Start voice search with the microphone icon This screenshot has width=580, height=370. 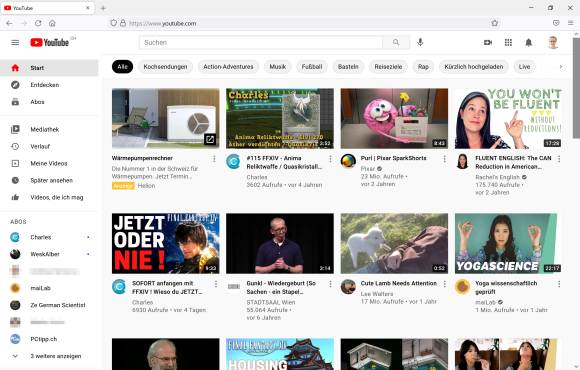click(x=420, y=42)
